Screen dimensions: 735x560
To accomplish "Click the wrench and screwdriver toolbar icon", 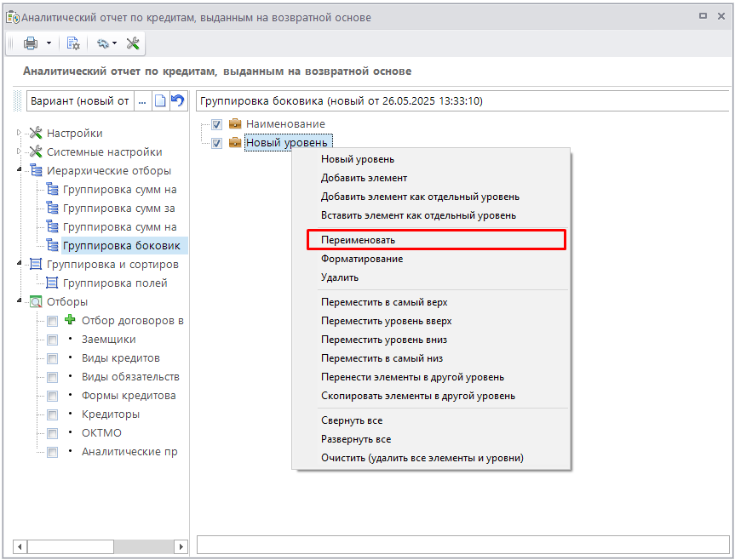I will point(133,43).
